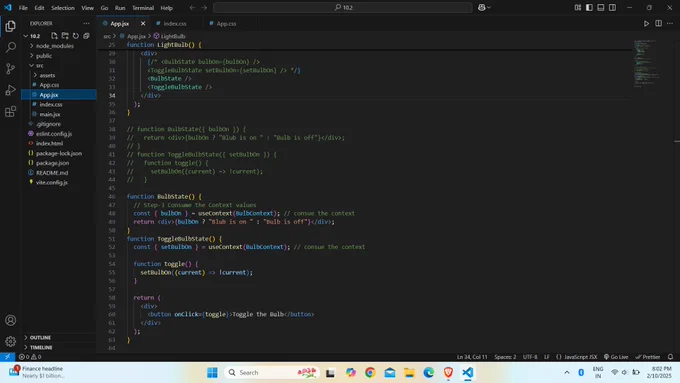Close the App.jsx editor tab
The width and height of the screenshot is (680, 383).
pyautogui.click(x=143, y=23)
